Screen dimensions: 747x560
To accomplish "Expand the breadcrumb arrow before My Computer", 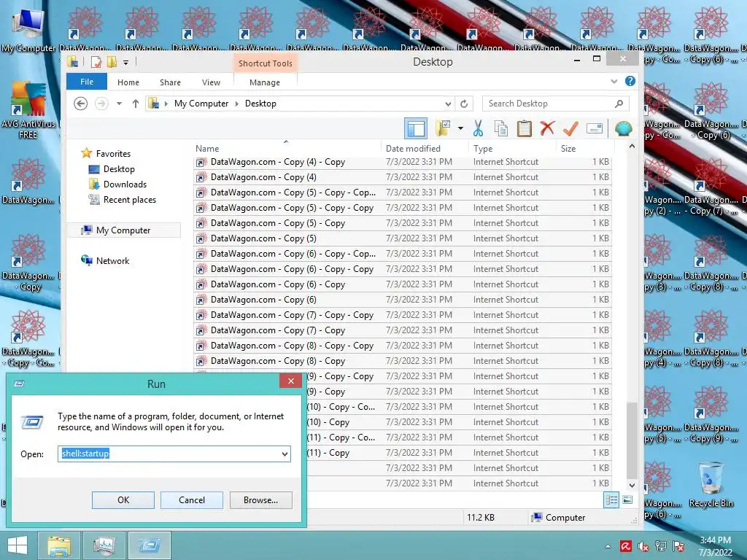I will pos(166,104).
